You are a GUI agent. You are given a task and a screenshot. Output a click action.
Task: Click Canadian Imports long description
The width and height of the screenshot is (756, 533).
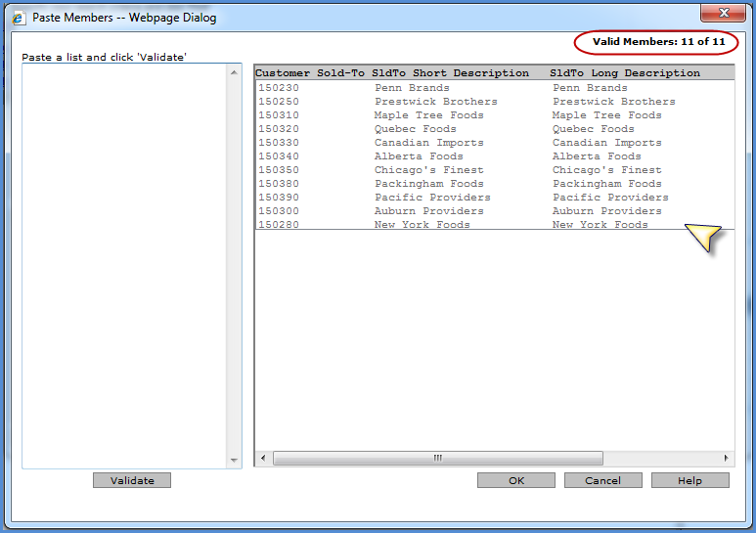click(x=607, y=143)
